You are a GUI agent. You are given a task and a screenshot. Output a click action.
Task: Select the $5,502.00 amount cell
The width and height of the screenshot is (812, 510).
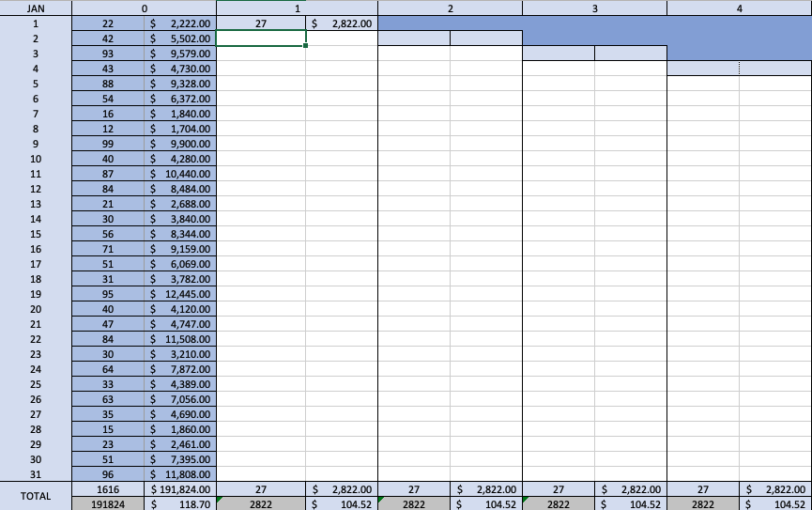coord(180,39)
